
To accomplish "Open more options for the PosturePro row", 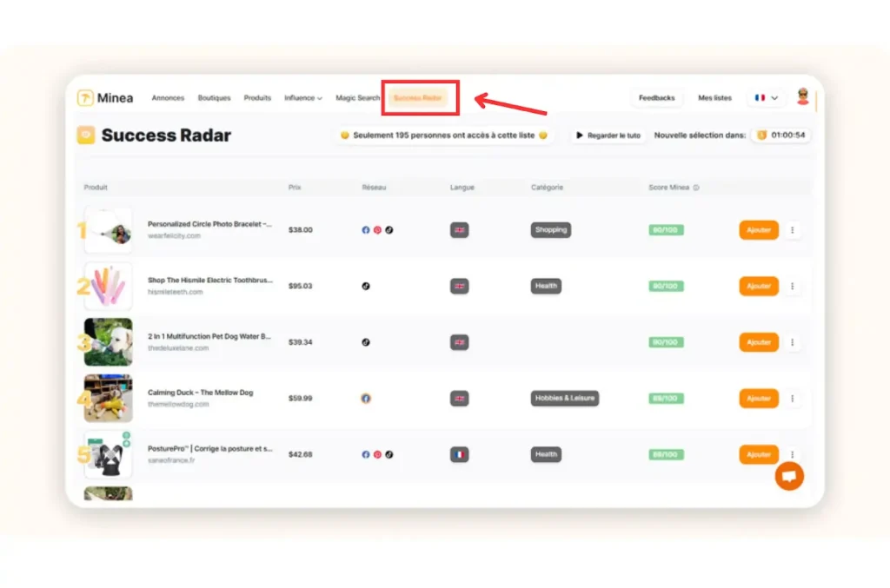I will point(793,454).
